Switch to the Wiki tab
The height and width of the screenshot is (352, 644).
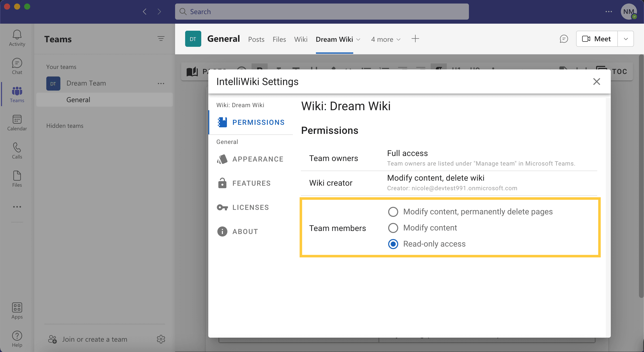click(301, 40)
